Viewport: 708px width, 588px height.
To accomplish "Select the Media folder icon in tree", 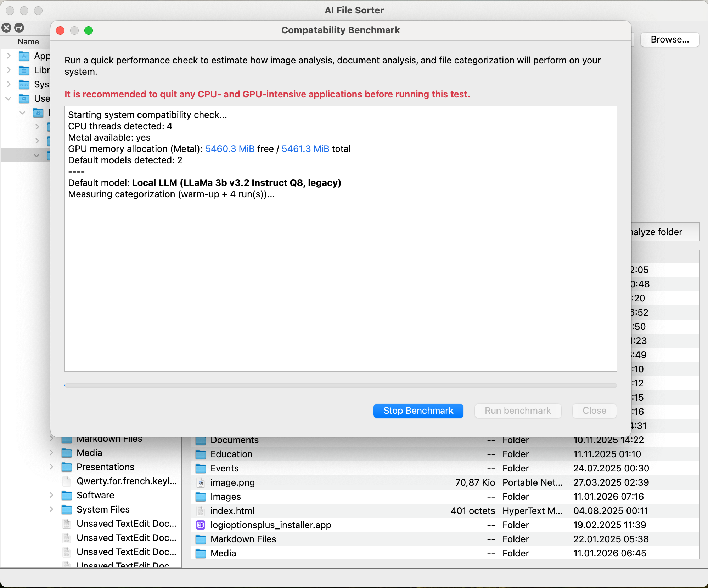I will pos(67,453).
